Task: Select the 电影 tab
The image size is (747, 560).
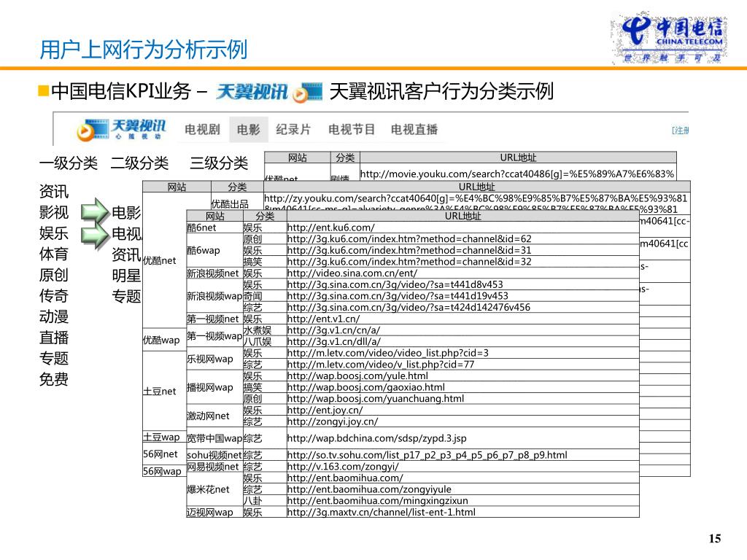Action: pos(248,130)
